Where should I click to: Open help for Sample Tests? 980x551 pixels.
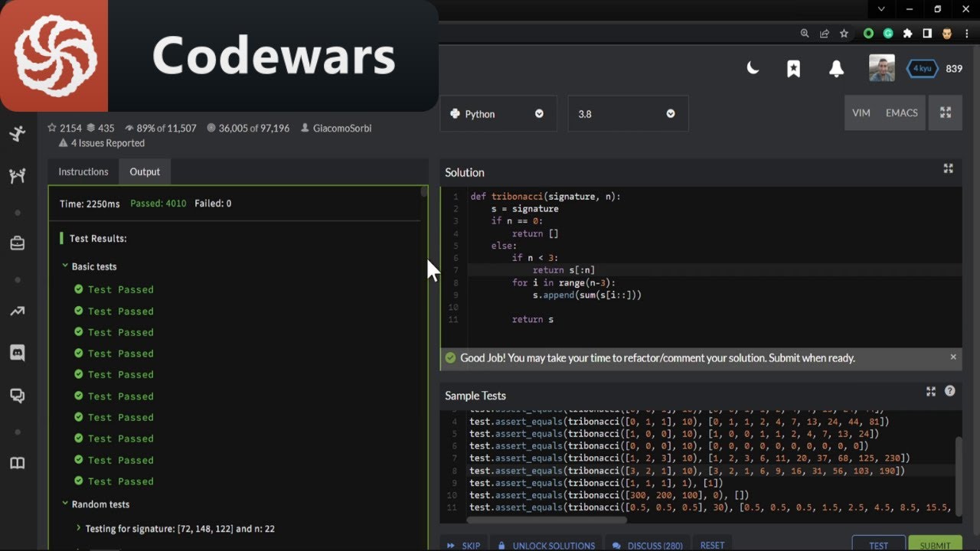click(950, 391)
